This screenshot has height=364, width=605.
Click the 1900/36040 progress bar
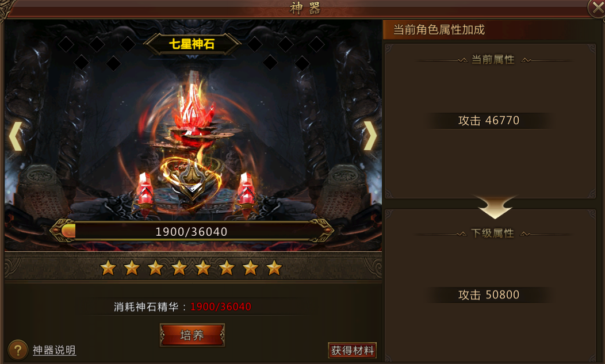coord(192,231)
